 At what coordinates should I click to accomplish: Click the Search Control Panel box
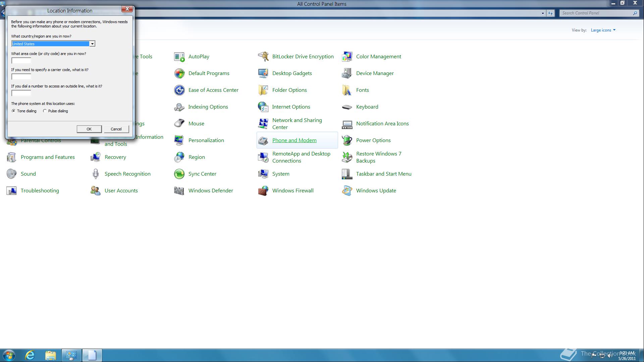click(x=599, y=13)
